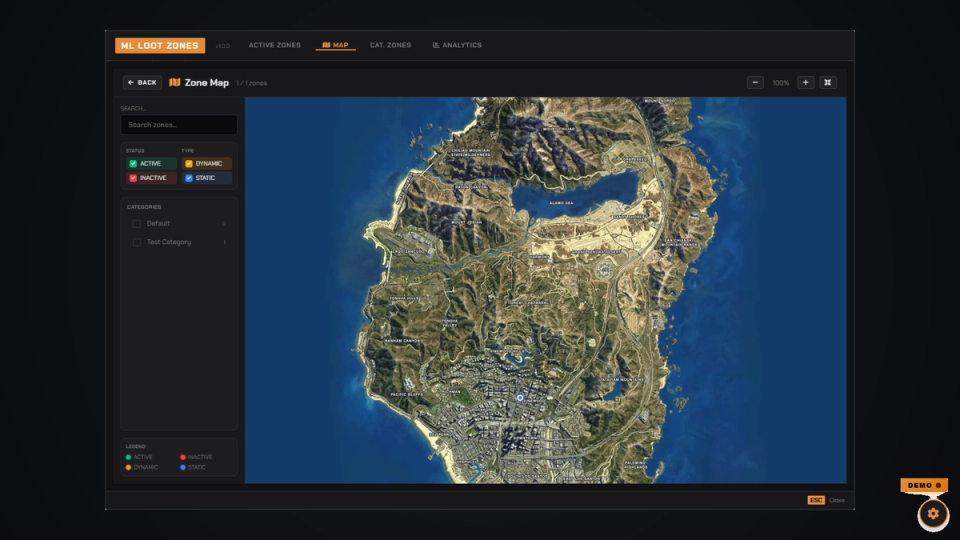Toggle the INACTIVE status filter

pos(151,178)
